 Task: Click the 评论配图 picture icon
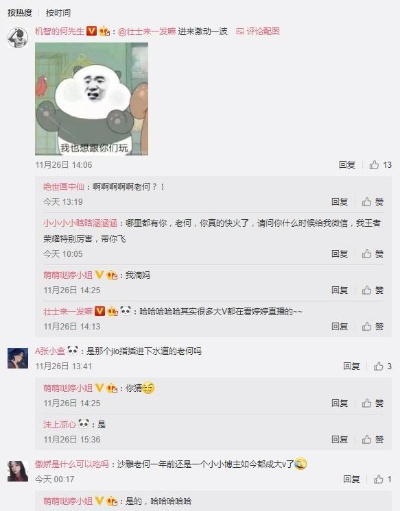click(x=240, y=31)
